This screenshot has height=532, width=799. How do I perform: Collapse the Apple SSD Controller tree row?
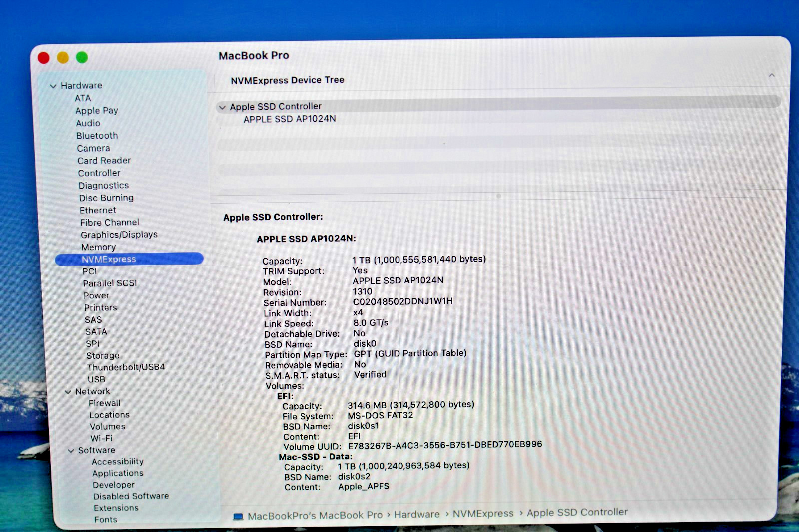223,107
